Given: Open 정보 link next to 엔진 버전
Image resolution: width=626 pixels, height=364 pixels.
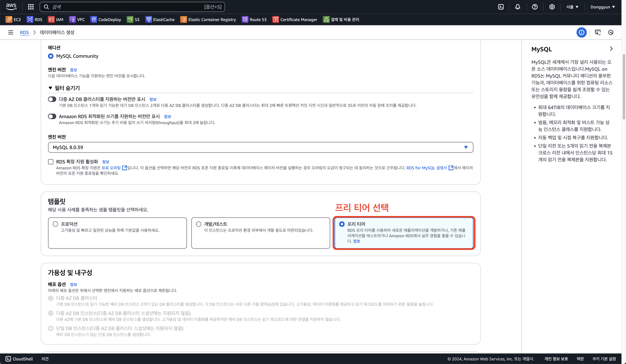Looking at the screenshot, I should pos(74,70).
